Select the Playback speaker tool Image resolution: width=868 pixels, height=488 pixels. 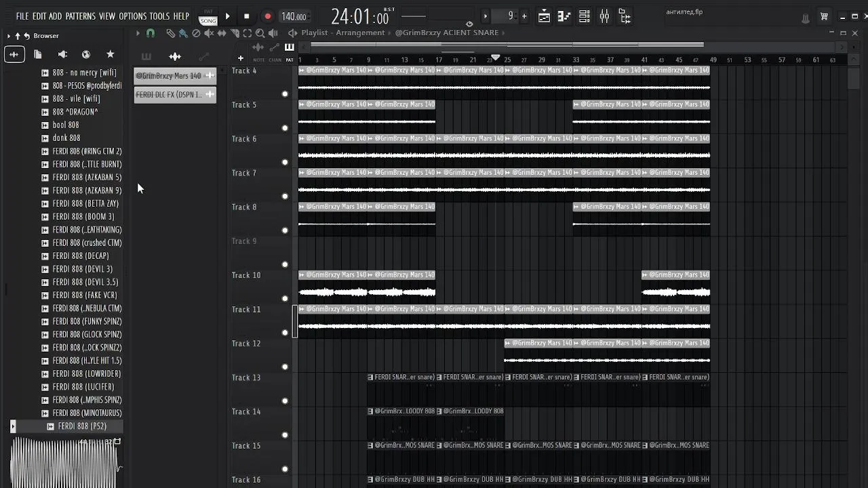[x=273, y=33]
